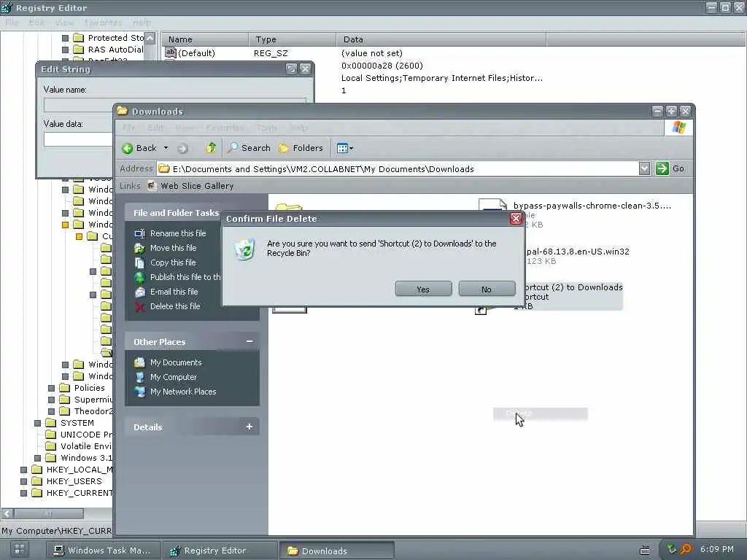Screen dimensions: 747x560
Task: Close the Edit String dialog
Action: 306,69
